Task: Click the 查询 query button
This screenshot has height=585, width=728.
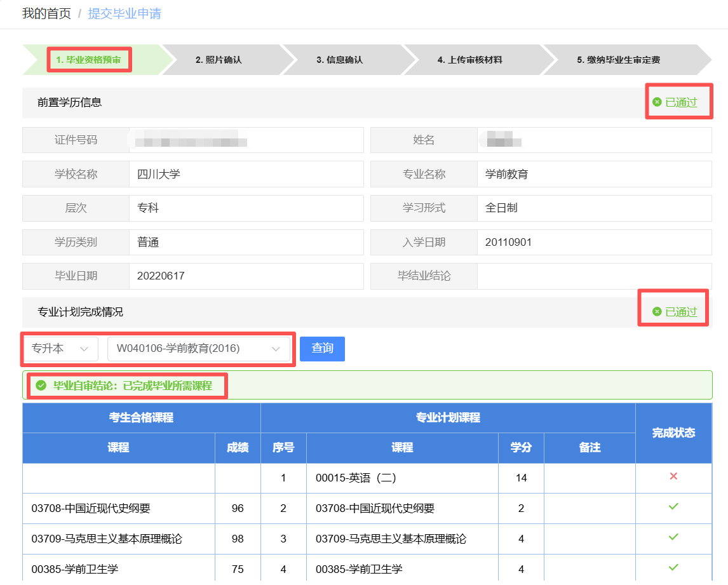Action: point(322,349)
